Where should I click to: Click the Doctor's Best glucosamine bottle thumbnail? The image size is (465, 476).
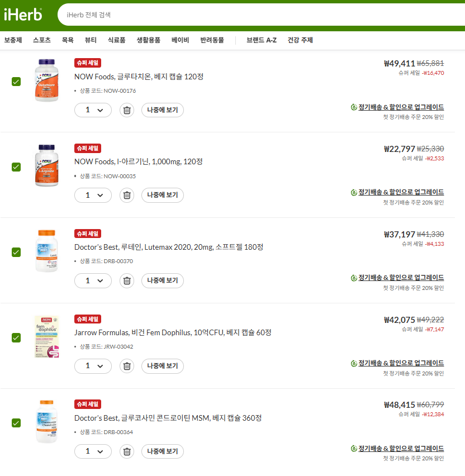[46, 422]
